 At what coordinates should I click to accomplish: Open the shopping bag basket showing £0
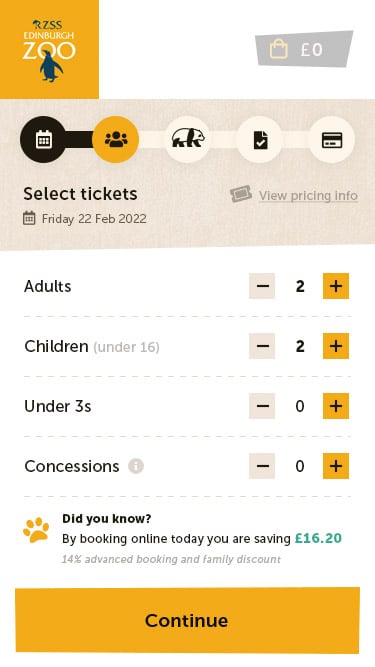304,49
